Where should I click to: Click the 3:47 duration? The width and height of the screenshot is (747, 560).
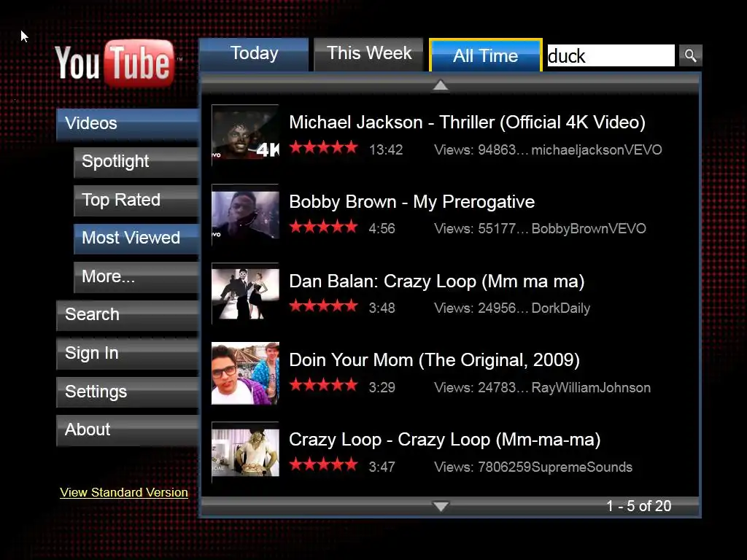tap(382, 467)
